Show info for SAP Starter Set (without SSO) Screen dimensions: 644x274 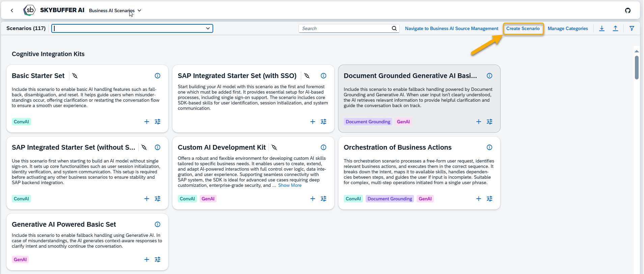[x=158, y=147]
